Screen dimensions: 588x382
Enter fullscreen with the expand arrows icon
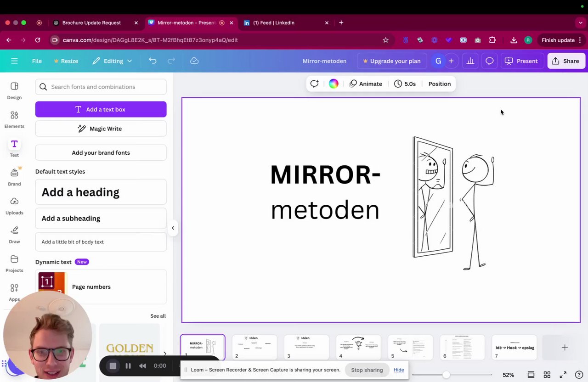click(x=563, y=375)
